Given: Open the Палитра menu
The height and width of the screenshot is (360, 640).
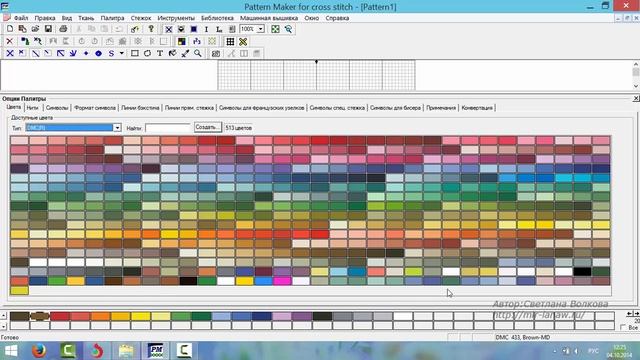Looking at the screenshot, I should pyautogui.click(x=112, y=18).
